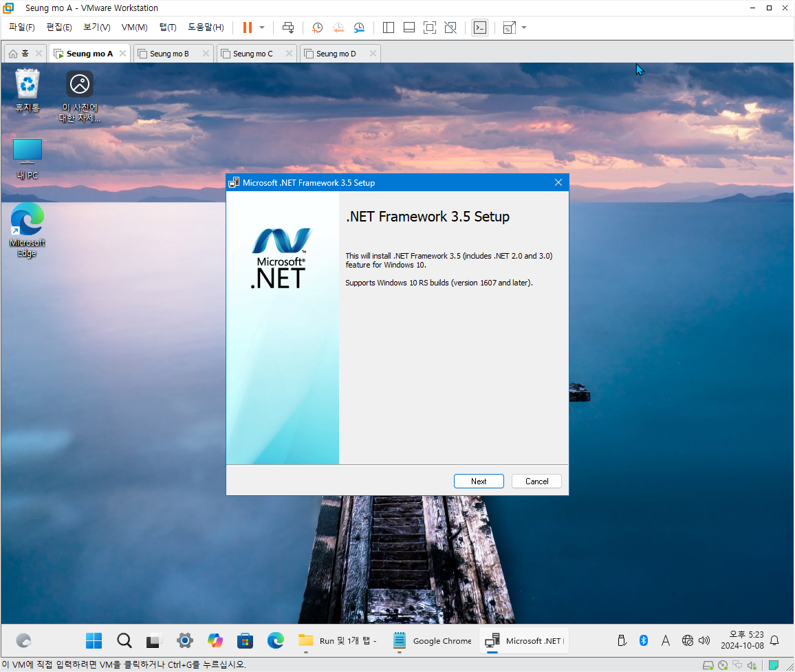Open Microsoft Store on guest taskbar
Screen dimensions: 795x672
click(x=245, y=640)
